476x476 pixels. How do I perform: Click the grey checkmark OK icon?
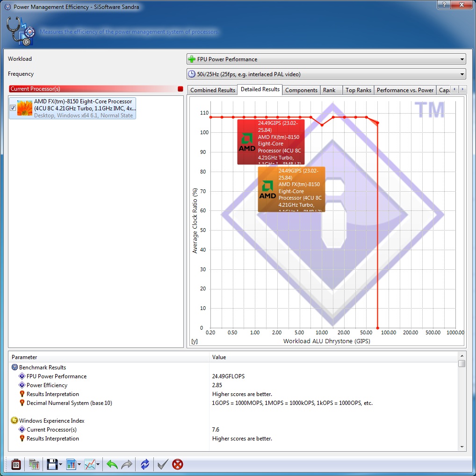pyautogui.click(x=162, y=464)
